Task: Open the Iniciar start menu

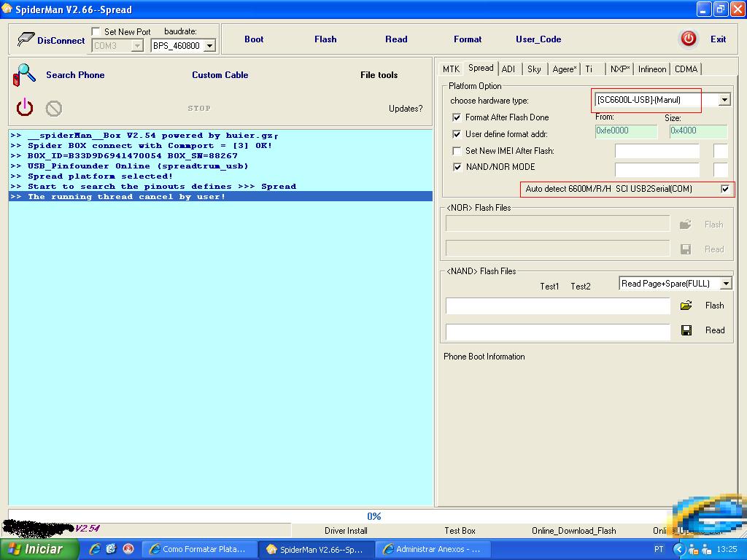Action: [39, 549]
